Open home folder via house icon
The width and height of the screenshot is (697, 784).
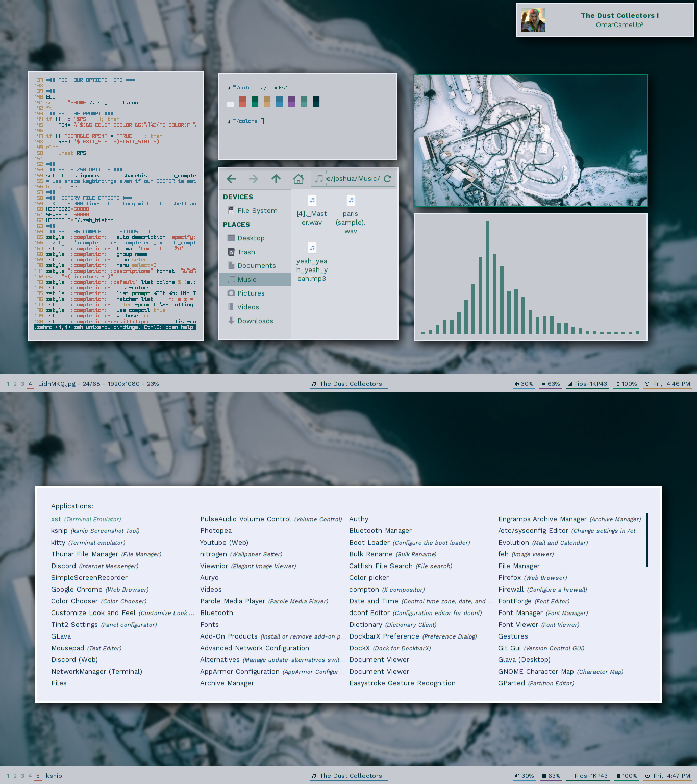298,179
